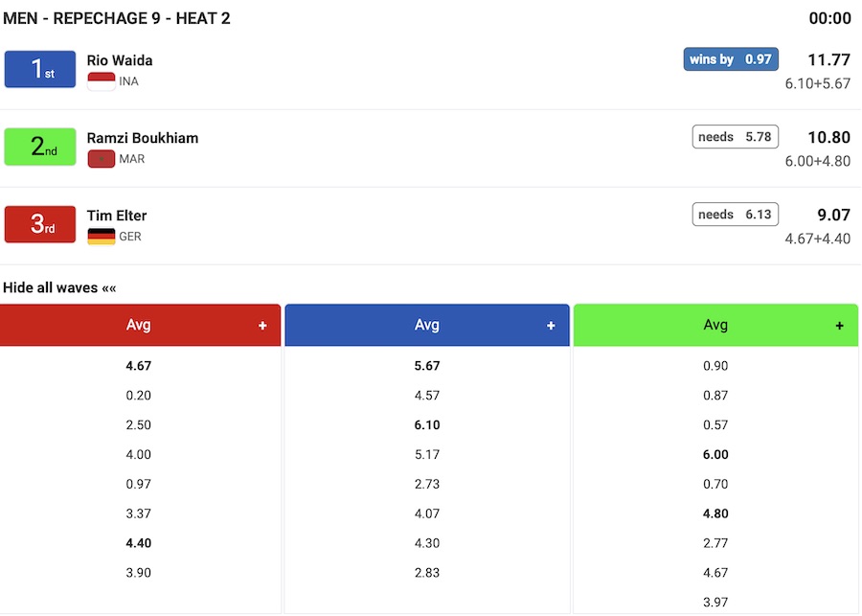This screenshot has width=862, height=616.
Task: Expand the blue Avg column plus
Action: click(551, 326)
